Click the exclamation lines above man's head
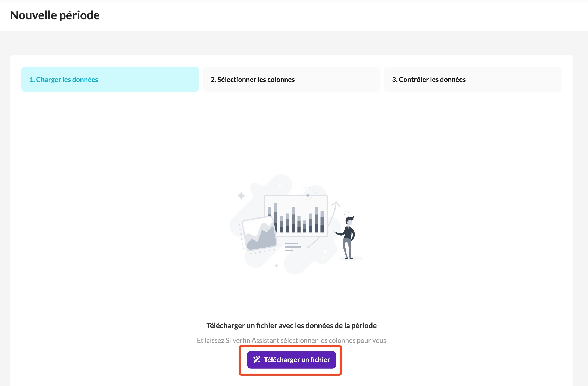Viewport: 588px width, 386px height. click(346, 213)
